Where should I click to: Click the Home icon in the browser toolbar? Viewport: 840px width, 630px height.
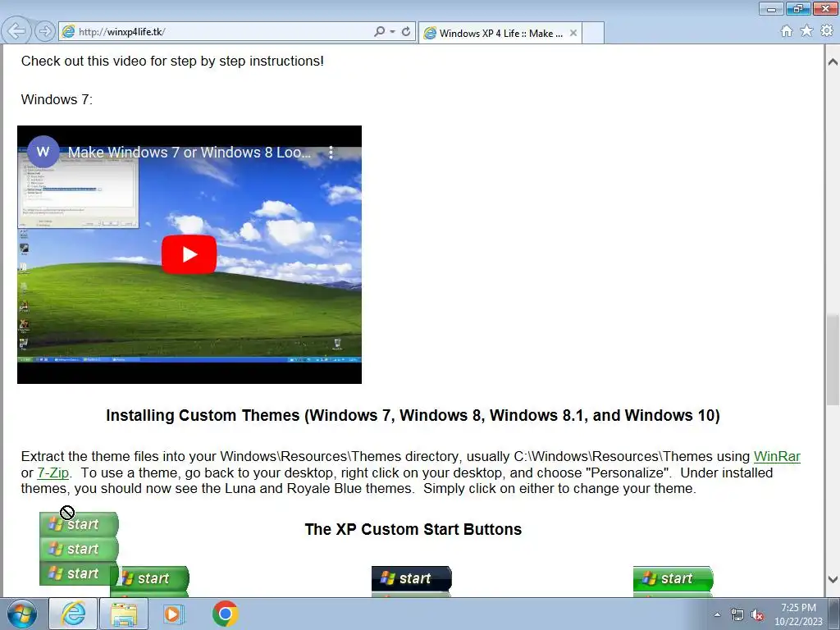[x=787, y=31]
